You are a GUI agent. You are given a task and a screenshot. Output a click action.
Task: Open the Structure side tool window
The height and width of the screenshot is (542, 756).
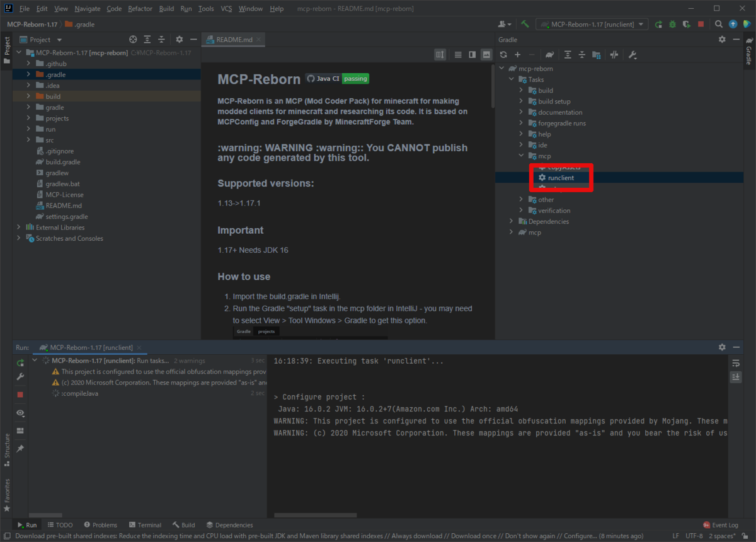tap(7, 449)
